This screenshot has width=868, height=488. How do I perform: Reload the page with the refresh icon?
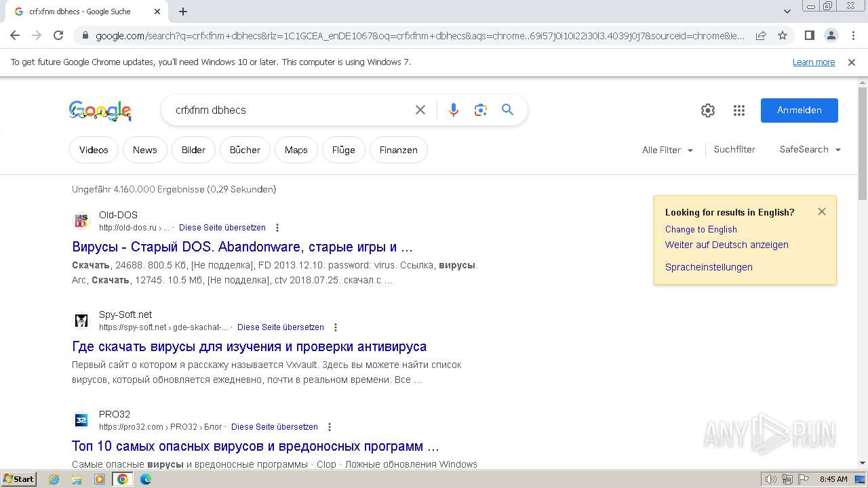click(58, 35)
